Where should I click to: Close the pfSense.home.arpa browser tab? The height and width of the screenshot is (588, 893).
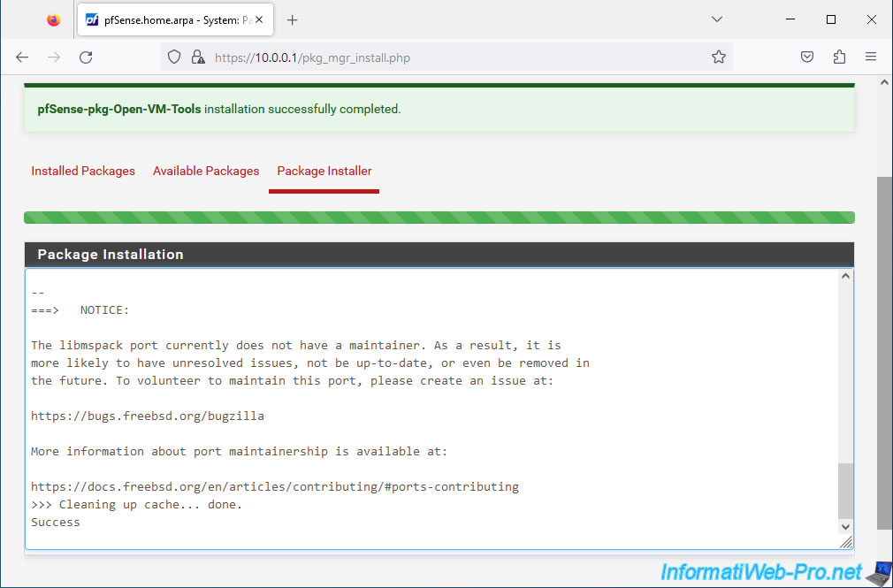[259, 20]
